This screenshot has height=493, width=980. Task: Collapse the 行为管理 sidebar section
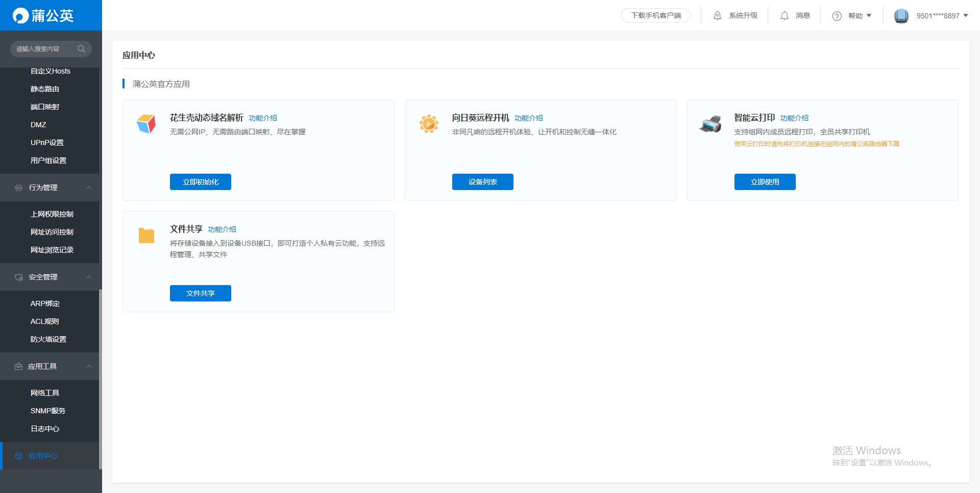click(89, 187)
